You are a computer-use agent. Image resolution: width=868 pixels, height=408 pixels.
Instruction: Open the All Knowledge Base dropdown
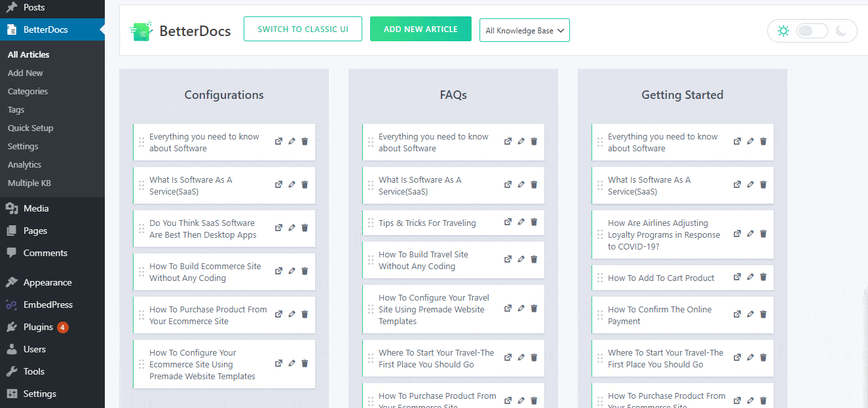(524, 29)
